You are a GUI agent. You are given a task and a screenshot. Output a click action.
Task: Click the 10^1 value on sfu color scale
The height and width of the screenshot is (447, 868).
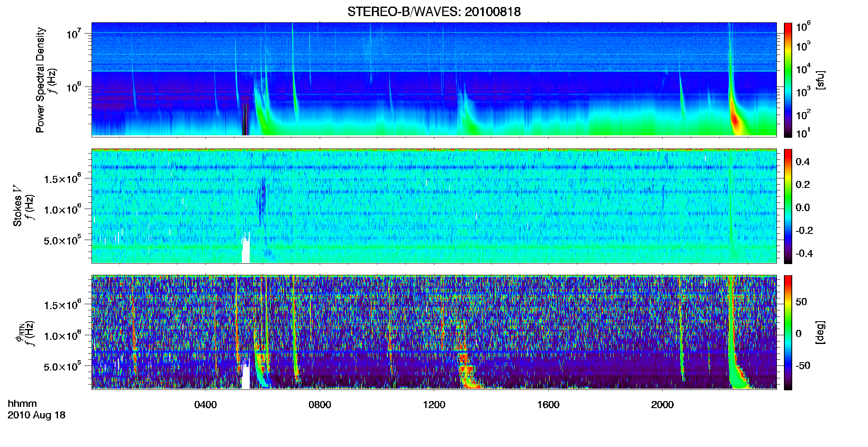click(x=803, y=133)
